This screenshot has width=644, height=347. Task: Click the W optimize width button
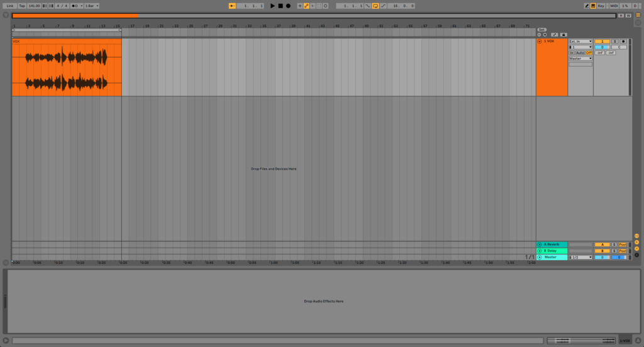tap(628, 16)
